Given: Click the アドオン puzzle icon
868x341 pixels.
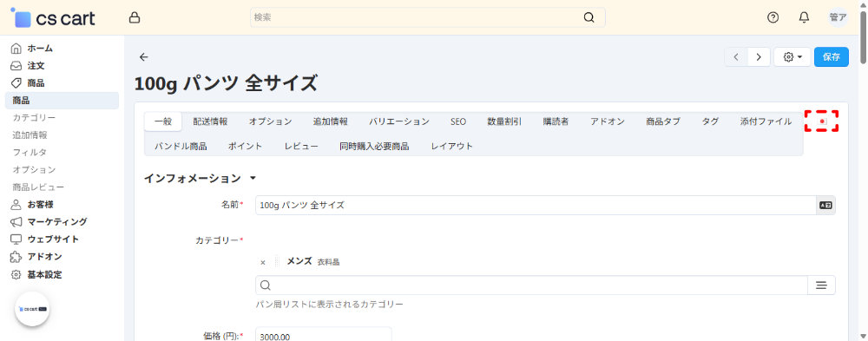Looking at the screenshot, I should (x=16, y=257).
